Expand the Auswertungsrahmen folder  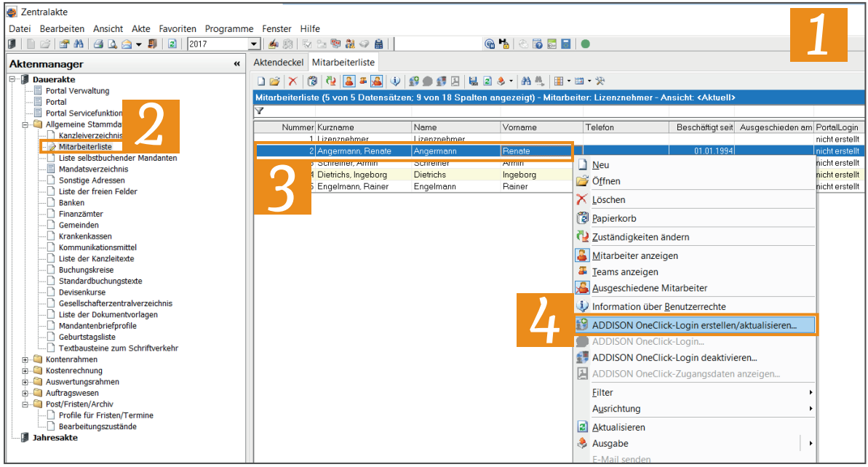25,382
